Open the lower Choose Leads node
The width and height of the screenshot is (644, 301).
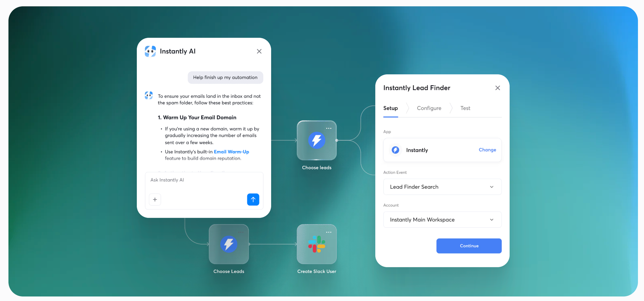tap(229, 244)
